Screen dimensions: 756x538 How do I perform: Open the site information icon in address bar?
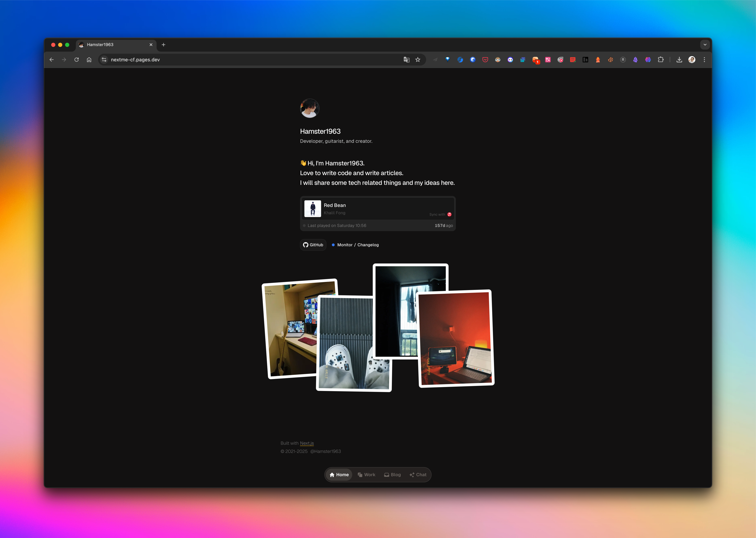point(104,60)
